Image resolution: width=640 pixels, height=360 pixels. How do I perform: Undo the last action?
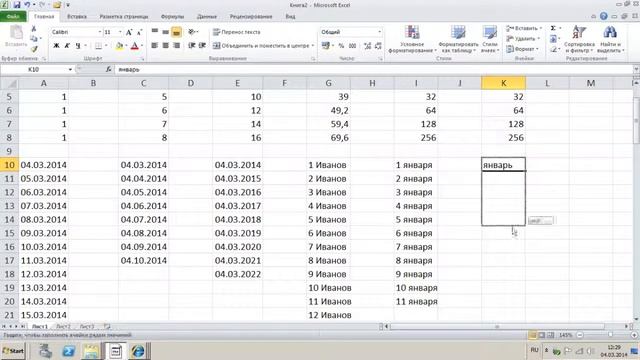(x=27, y=5)
